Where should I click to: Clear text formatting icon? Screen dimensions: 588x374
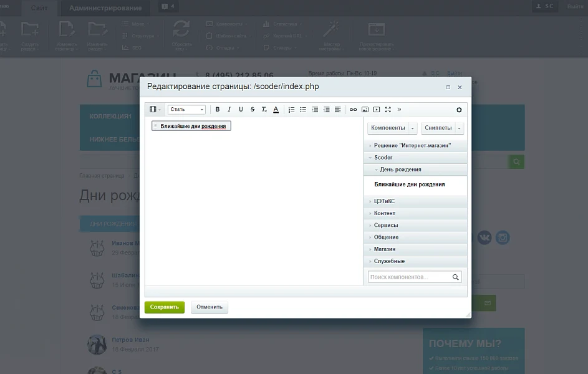(264, 110)
